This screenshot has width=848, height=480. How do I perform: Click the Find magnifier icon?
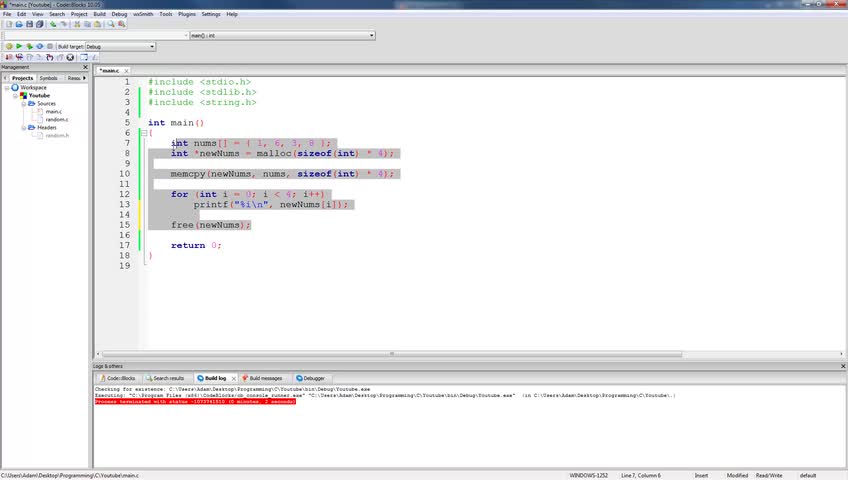pos(111,24)
